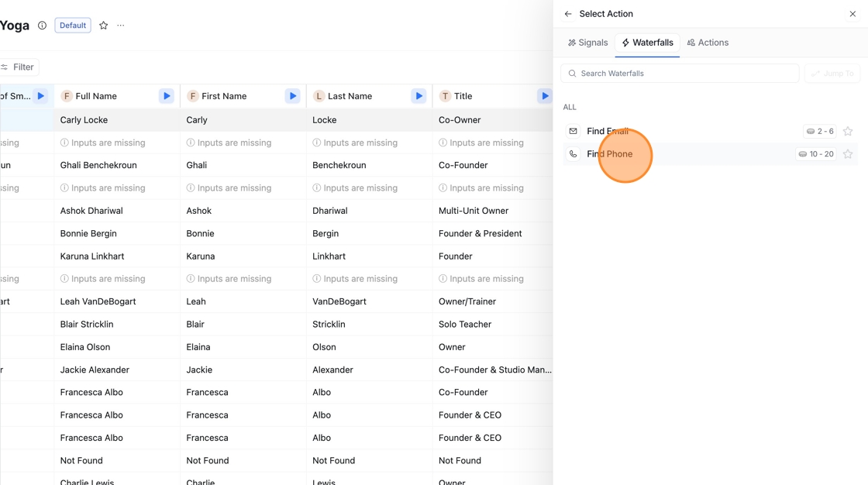The image size is (868, 485).
Task: Run the truncated 'of Sm...' column
Action: (x=40, y=96)
